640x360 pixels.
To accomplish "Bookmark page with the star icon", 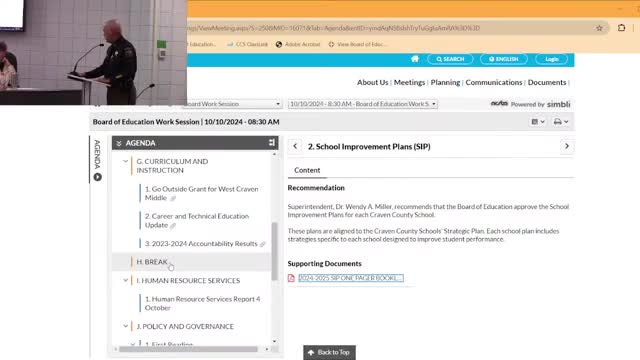I will click(x=599, y=28).
